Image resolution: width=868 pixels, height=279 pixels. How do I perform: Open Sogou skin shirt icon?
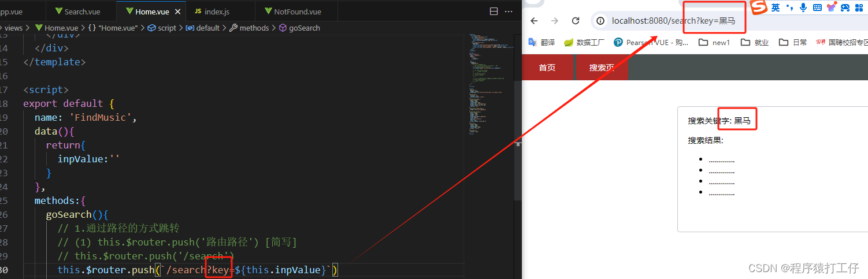coord(831,8)
